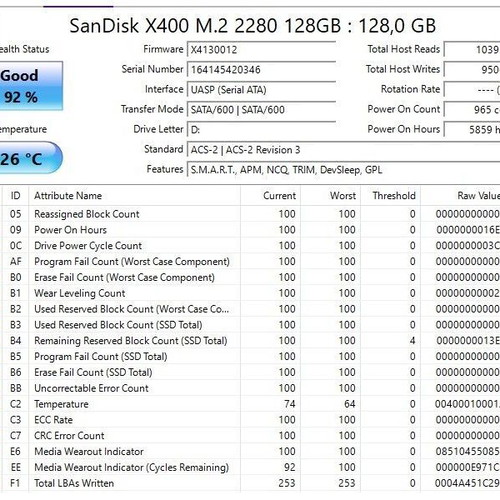
Task: Click the 26 °C temperature indicator
Action: point(31,158)
